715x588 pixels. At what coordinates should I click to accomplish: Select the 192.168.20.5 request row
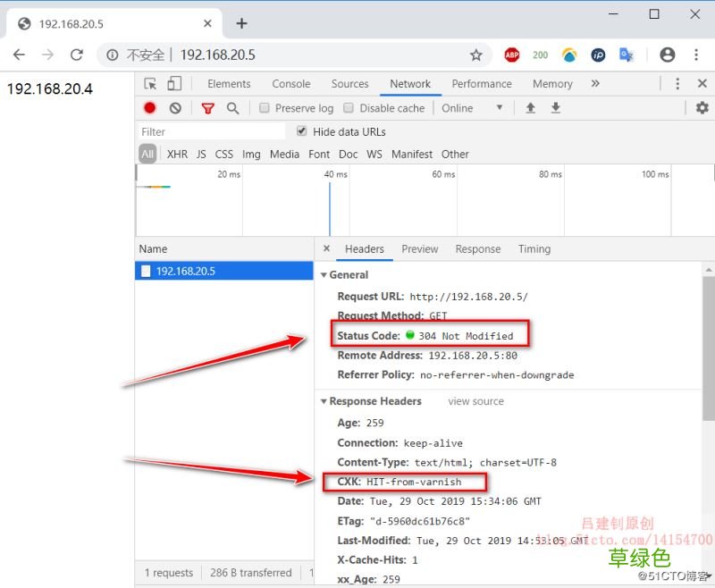224,271
